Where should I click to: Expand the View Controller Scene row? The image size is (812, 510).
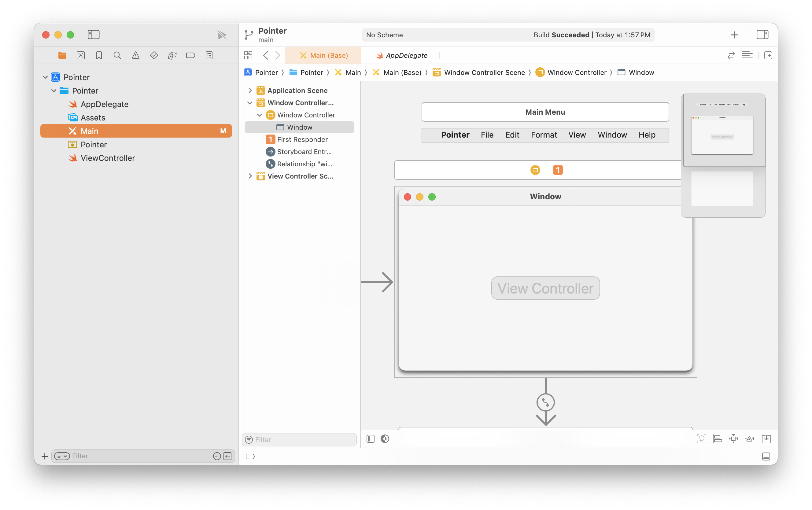coord(250,176)
